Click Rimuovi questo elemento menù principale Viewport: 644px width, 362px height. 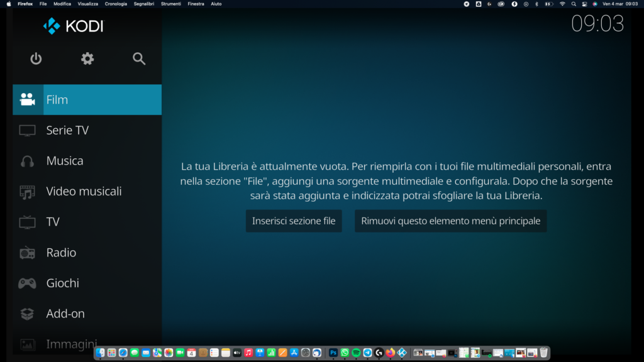point(450,221)
